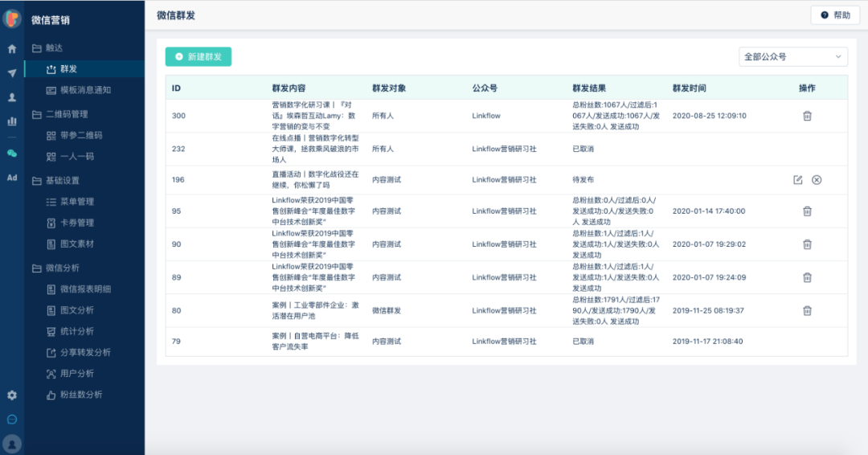Click the 群发对象 column header
This screenshot has width=868, height=455.
(389, 88)
